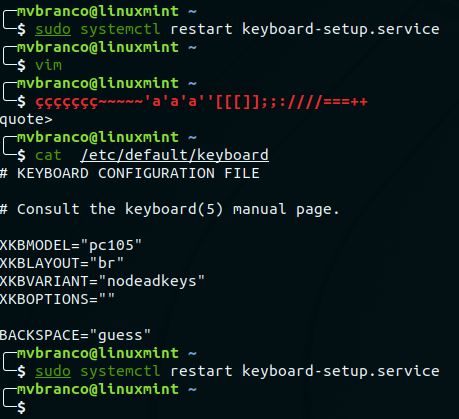
Task: Click the red garbled characters line
Action: [x=202, y=101]
